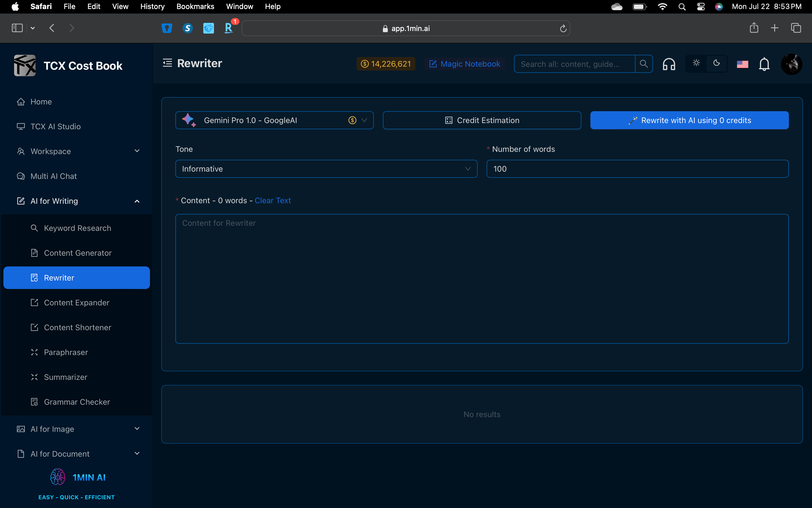The width and height of the screenshot is (812, 508).
Task: Collapse the sidebar menu icon beside Rewriter
Action: [167, 63]
